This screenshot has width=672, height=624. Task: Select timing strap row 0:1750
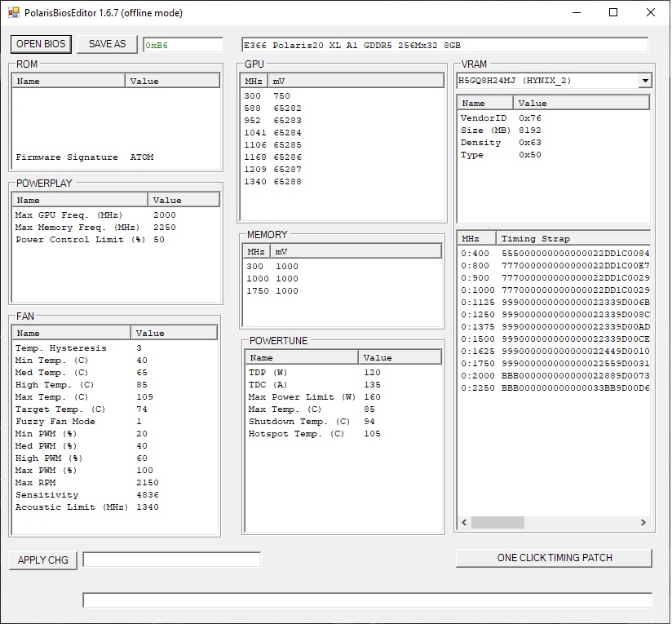click(554, 364)
